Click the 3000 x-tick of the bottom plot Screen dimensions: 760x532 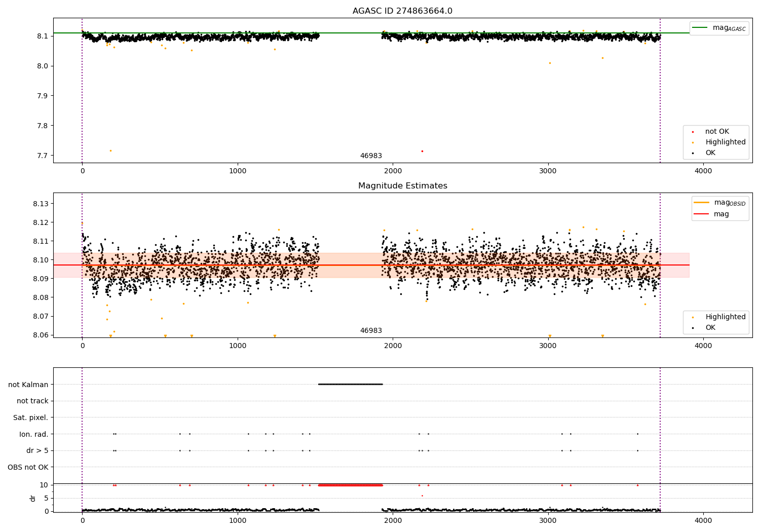pyautogui.click(x=548, y=520)
